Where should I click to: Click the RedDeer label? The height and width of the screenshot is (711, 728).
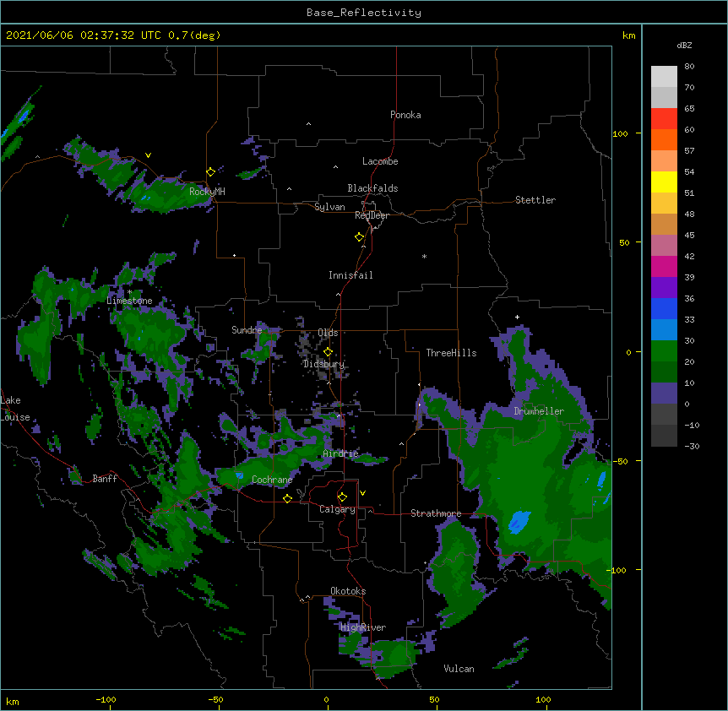[372, 215]
